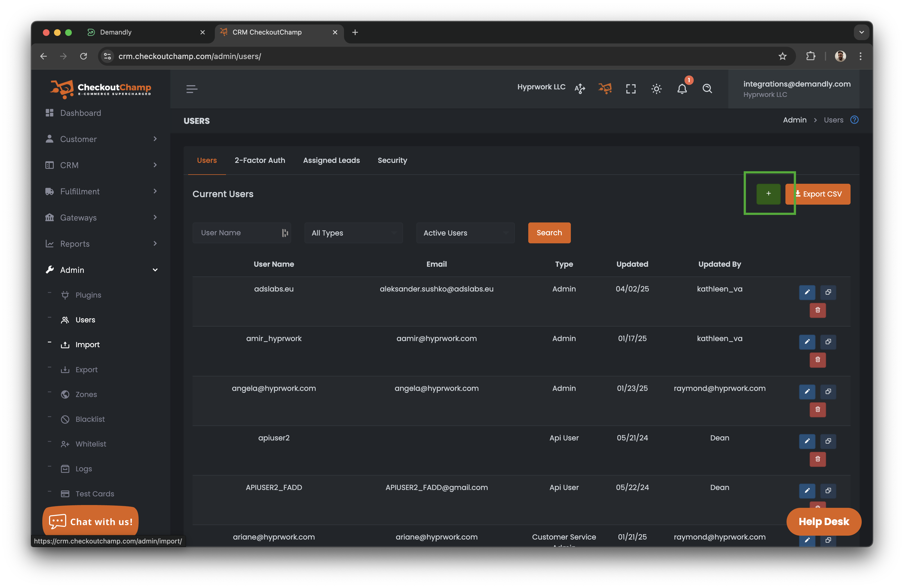The height and width of the screenshot is (588, 904).
Task: Click the green plus add-user button
Action: click(768, 194)
